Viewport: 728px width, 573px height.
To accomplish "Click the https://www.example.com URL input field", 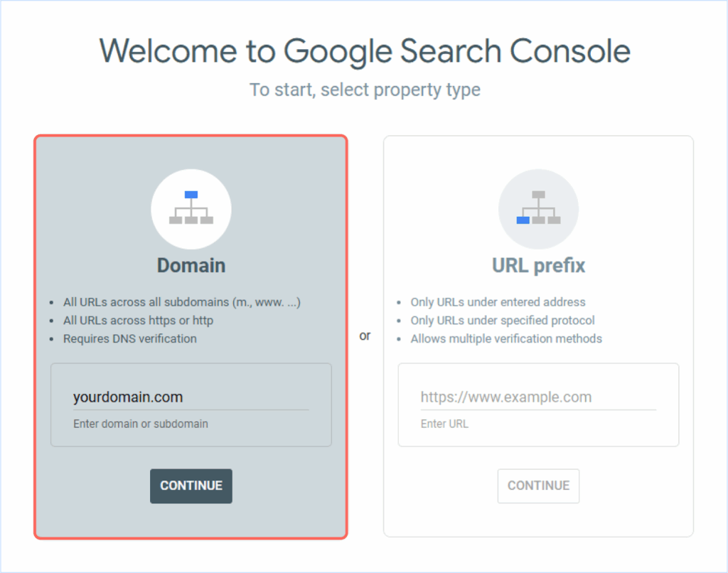I will click(537, 397).
